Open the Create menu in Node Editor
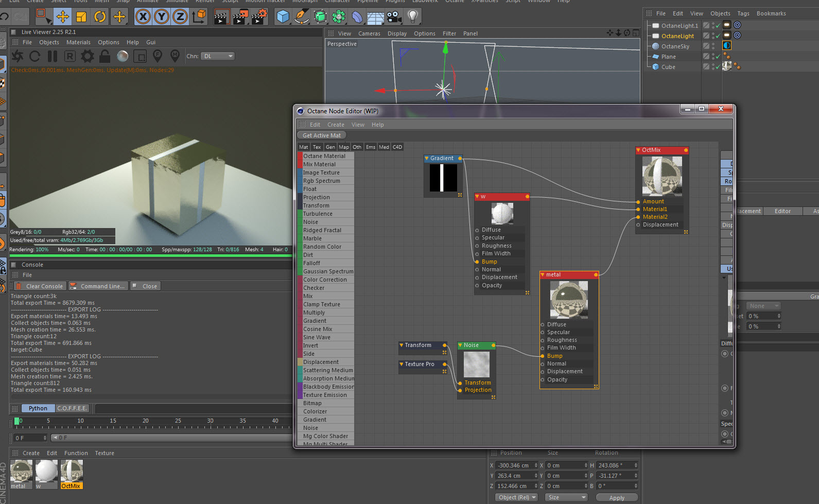Image resolution: width=819 pixels, height=504 pixels. [336, 125]
